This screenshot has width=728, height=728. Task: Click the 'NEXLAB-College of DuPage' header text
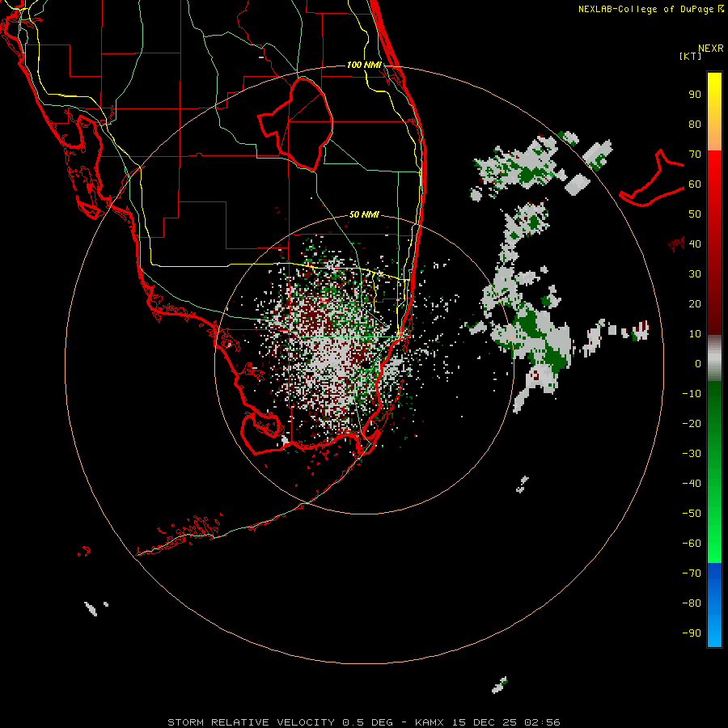tap(647, 9)
